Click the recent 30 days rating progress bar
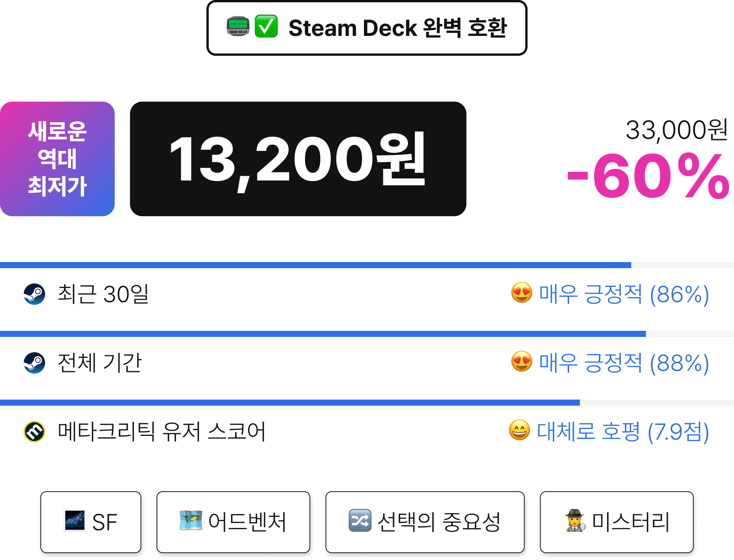 [367, 265]
